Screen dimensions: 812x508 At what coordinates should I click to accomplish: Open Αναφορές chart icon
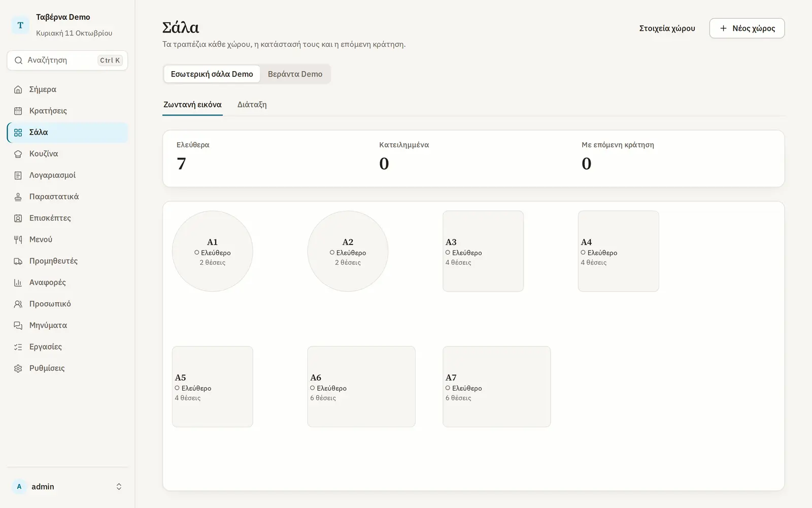point(18,282)
